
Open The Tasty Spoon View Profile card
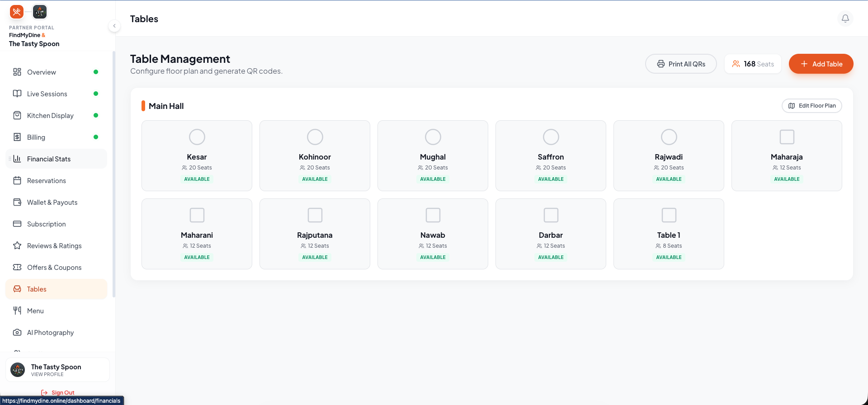point(57,370)
